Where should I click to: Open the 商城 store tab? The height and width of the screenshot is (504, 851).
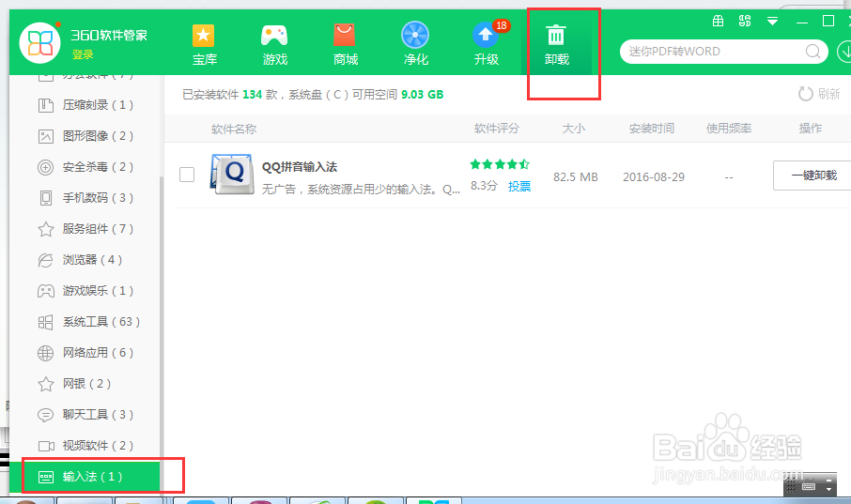tap(345, 44)
